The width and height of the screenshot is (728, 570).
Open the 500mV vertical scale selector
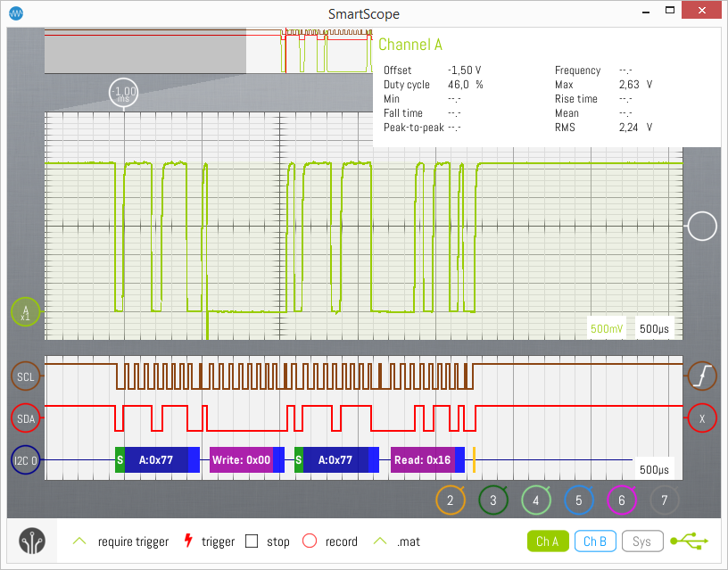pos(608,328)
